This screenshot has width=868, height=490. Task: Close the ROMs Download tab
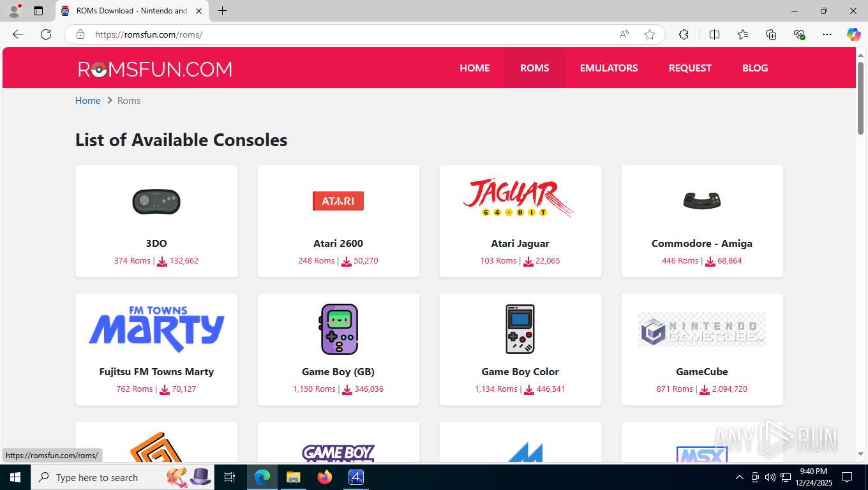click(x=199, y=11)
